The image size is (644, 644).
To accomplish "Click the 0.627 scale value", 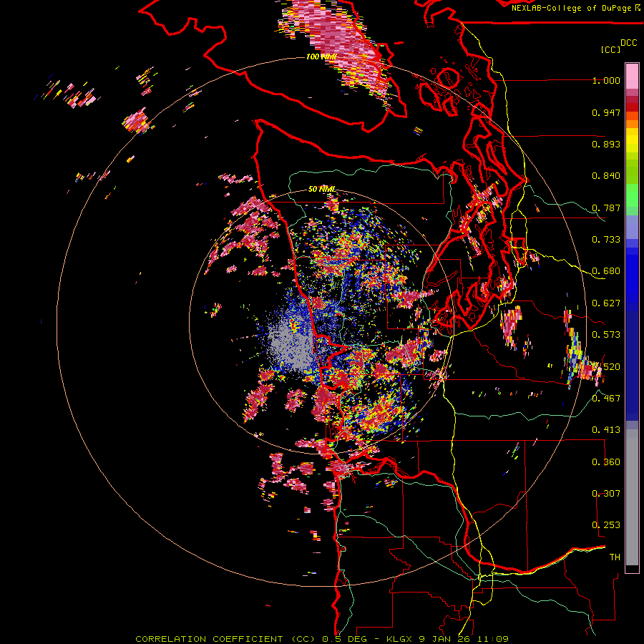I will pyautogui.click(x=606, y=303).
